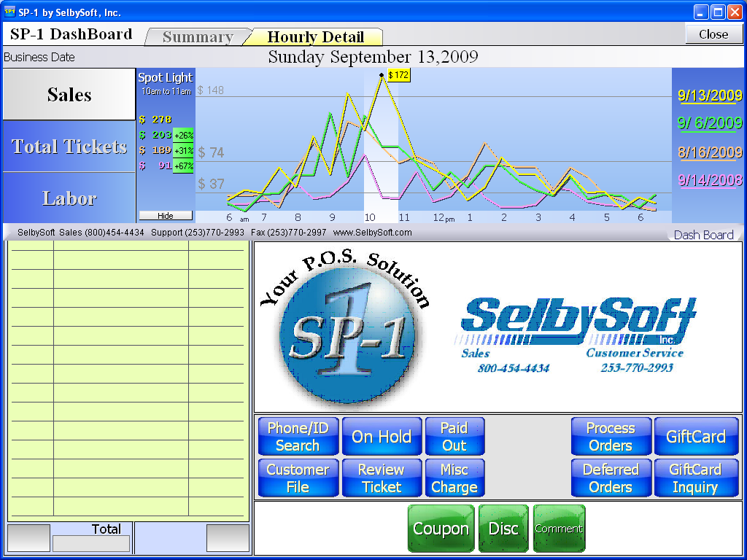This screenshot has width=747, height=560.
Task: Maximize the SP-1 window
Action: (x=718, y=12)
